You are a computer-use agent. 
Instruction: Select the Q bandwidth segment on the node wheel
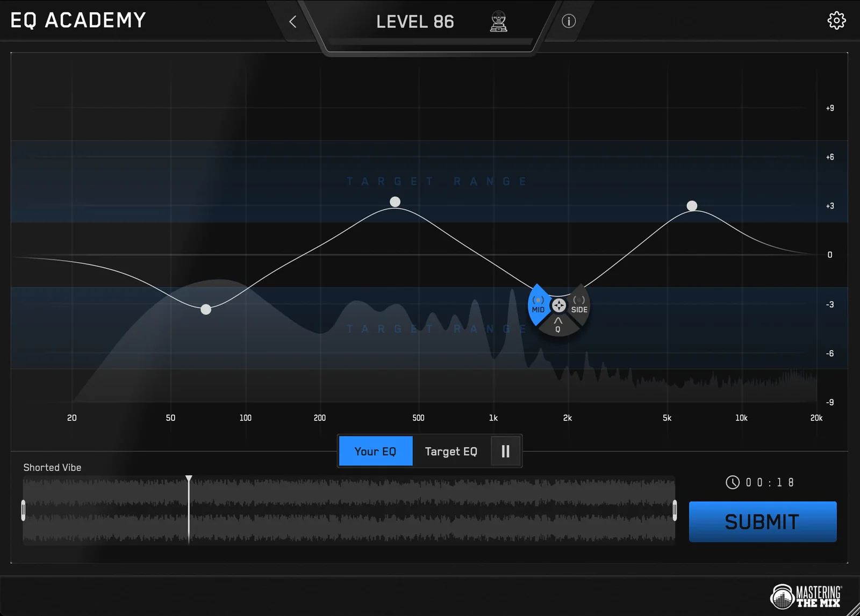[558, 325]
